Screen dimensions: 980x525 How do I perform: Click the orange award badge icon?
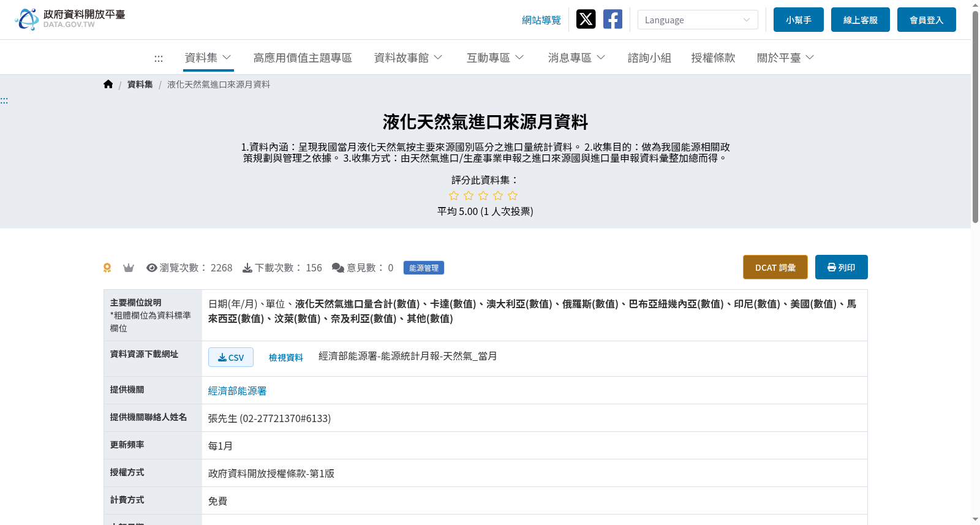click(107, 268)
